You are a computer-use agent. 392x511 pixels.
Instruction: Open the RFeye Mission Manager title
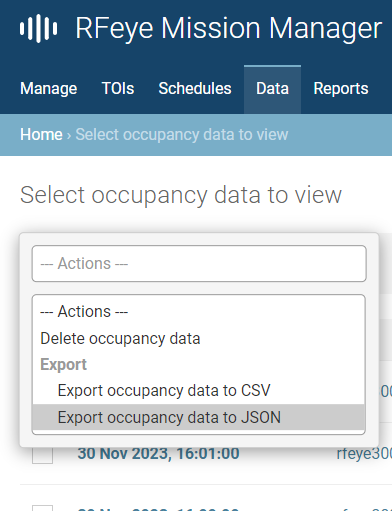[x=229, y=28]
